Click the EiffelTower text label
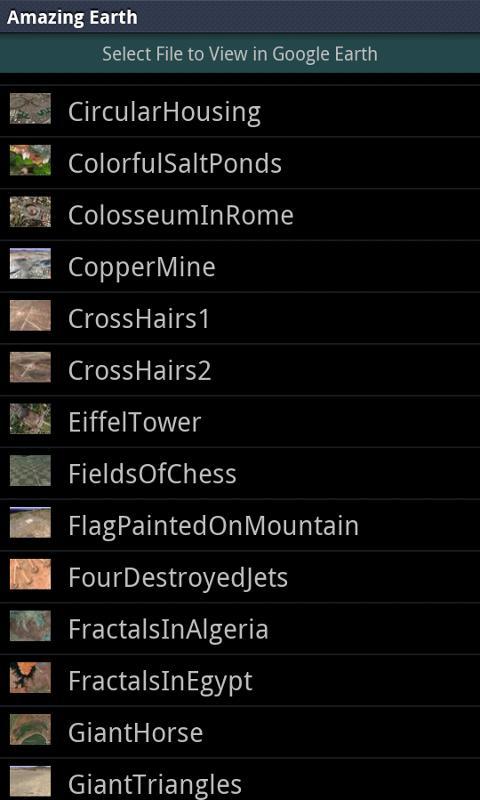480x800 pixels. (x=135, y=422)
